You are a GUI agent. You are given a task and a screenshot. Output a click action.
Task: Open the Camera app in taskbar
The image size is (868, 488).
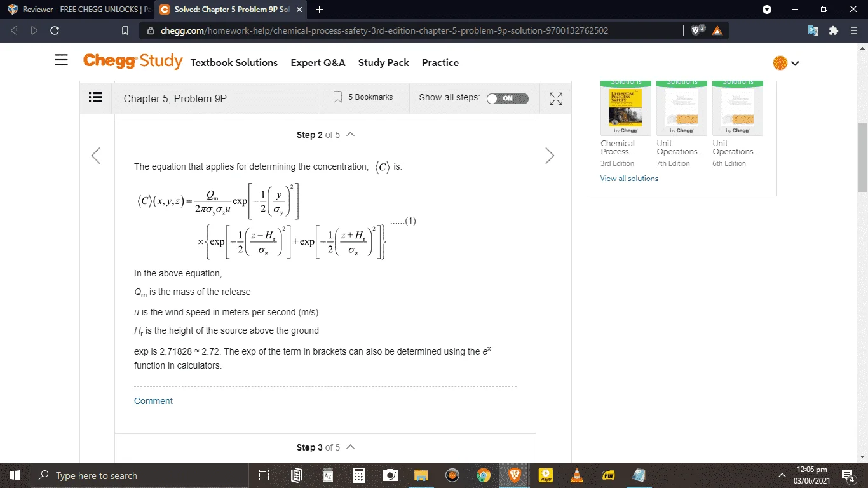tap(390, 475)
